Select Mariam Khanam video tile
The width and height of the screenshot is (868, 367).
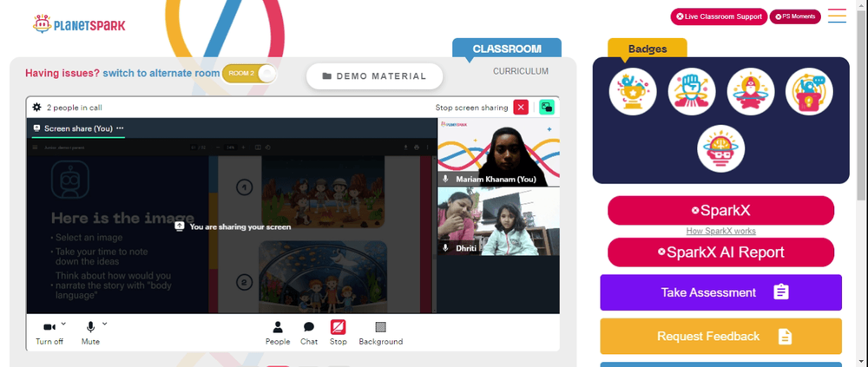coord(498,152)
